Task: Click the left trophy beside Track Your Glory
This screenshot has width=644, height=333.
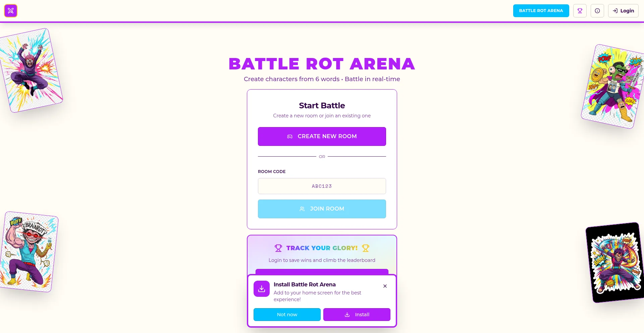Action: (x=278, y=248)
